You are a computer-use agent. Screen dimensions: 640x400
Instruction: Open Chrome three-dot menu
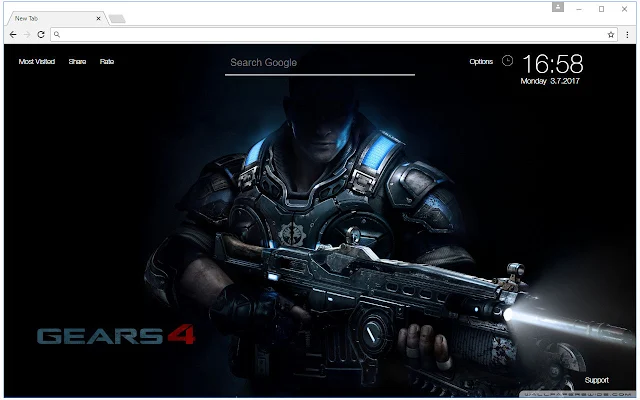pyautogui.click(x=627, y=35)
